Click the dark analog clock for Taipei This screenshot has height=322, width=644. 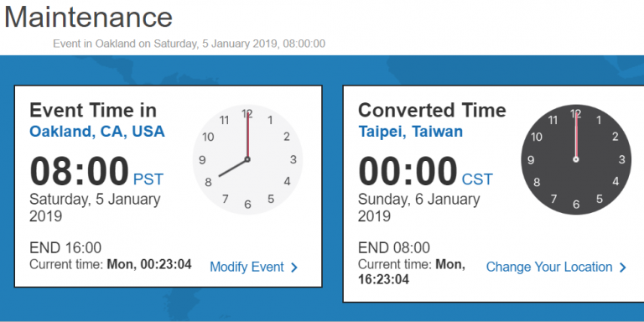tap(576, 159)
